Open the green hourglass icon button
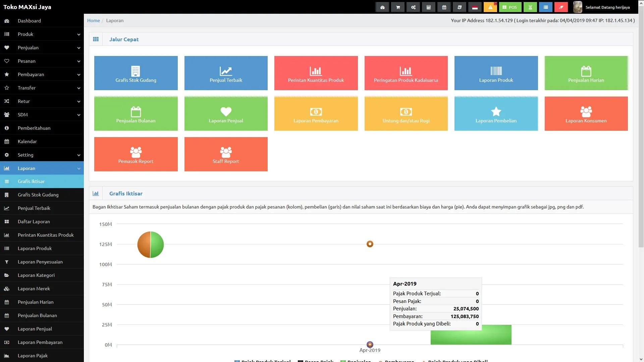The width and height of the screenshot is (644, 362). click(x=530, y=7)
